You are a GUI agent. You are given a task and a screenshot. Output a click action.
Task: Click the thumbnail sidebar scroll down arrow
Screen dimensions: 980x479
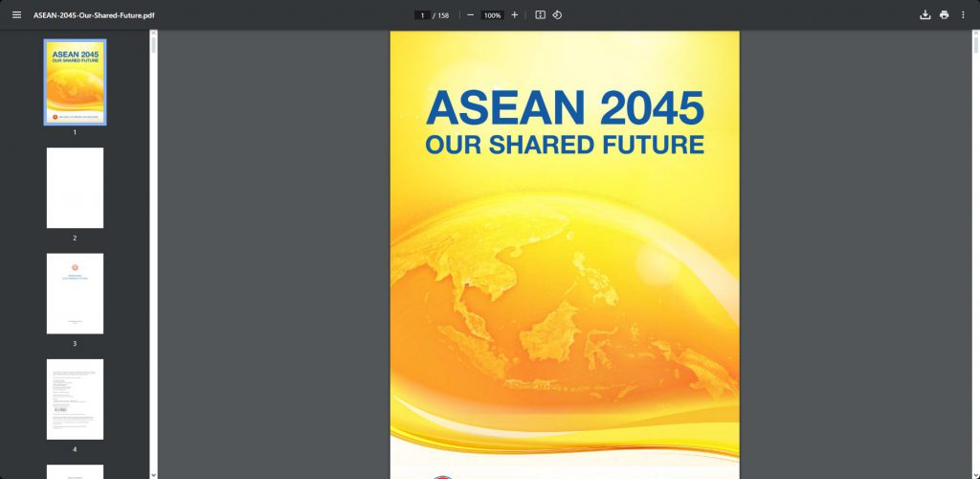pos(154,474)
